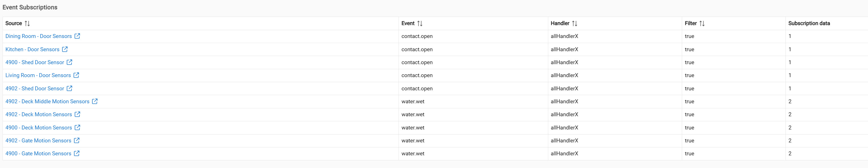
Task: Open the Living Room - Door Sensors link
Action: pyautogui.click(x=38, y=75)
